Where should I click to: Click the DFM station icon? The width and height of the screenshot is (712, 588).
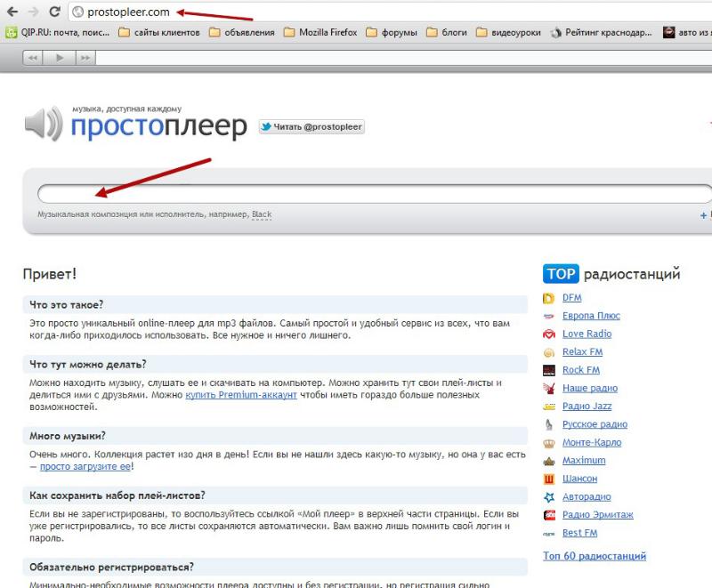(549, 298)
